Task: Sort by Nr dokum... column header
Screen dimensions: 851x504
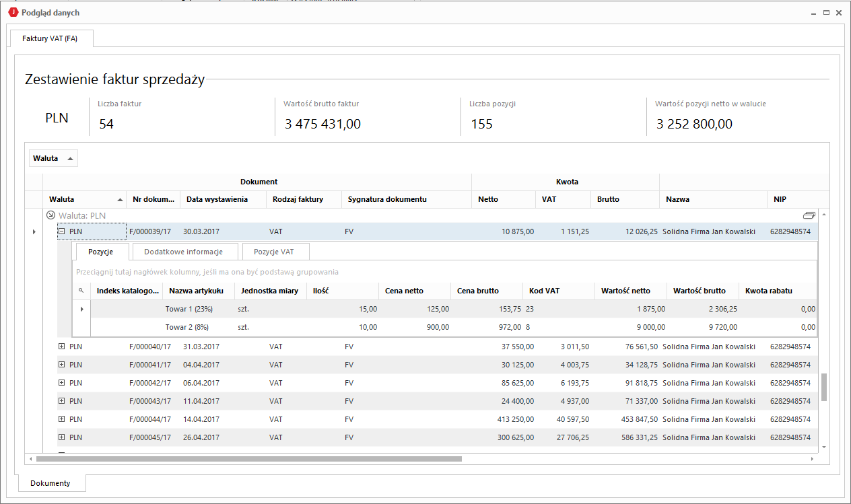Action: [x=154, y=199]
